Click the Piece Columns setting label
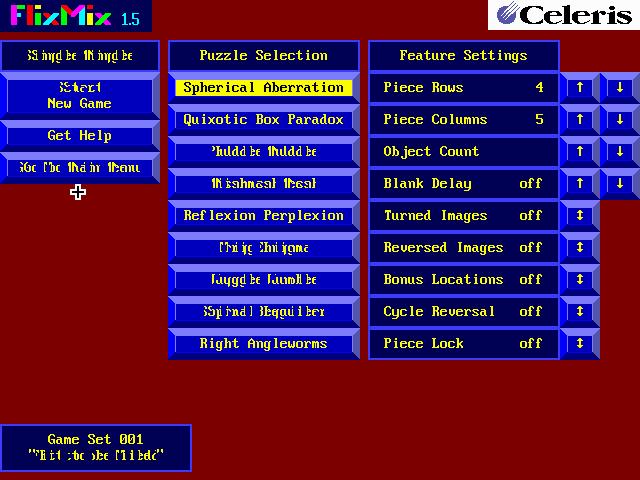640x480 pixels. (x=435, y=119)
